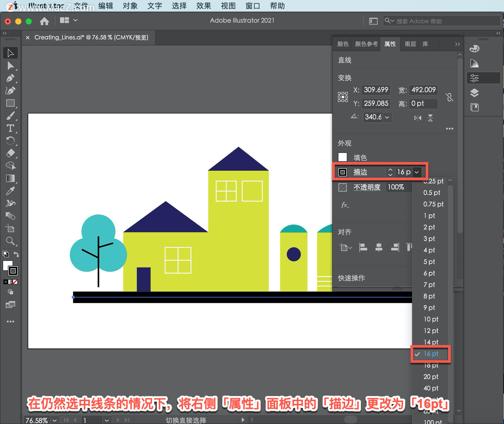Open the Layers panel dock icon
The height and width of the screenshot is (424, 504).
[474, 93]
